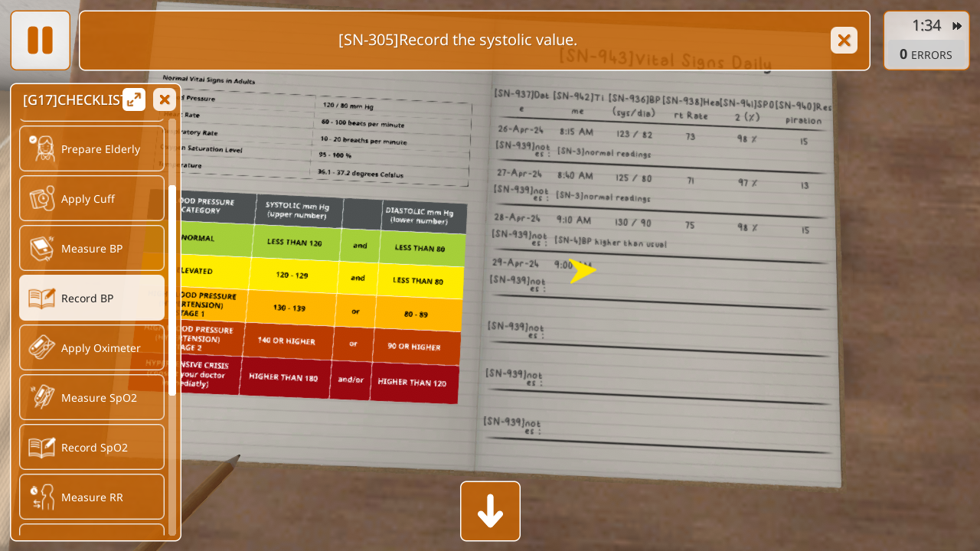Close the systolic value instruction banner
This screenshot has width=980, height=551.
coord(844,41)
